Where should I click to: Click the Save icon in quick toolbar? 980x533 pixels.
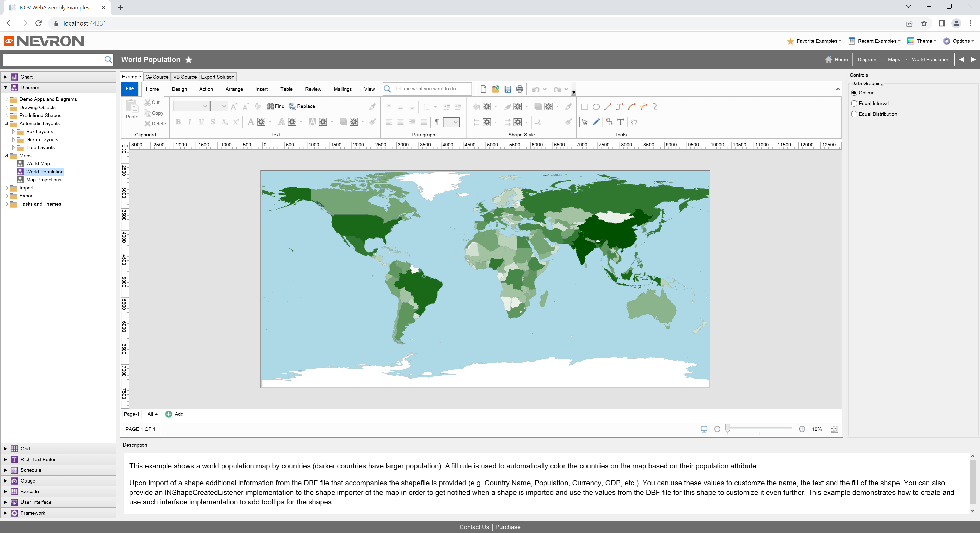[508, 89]
